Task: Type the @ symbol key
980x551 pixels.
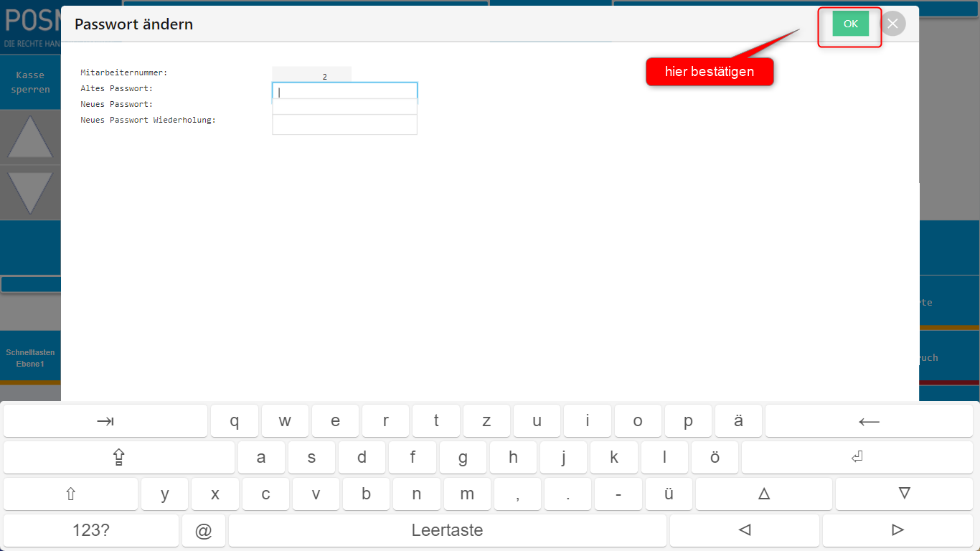Action: click(204, 530)
